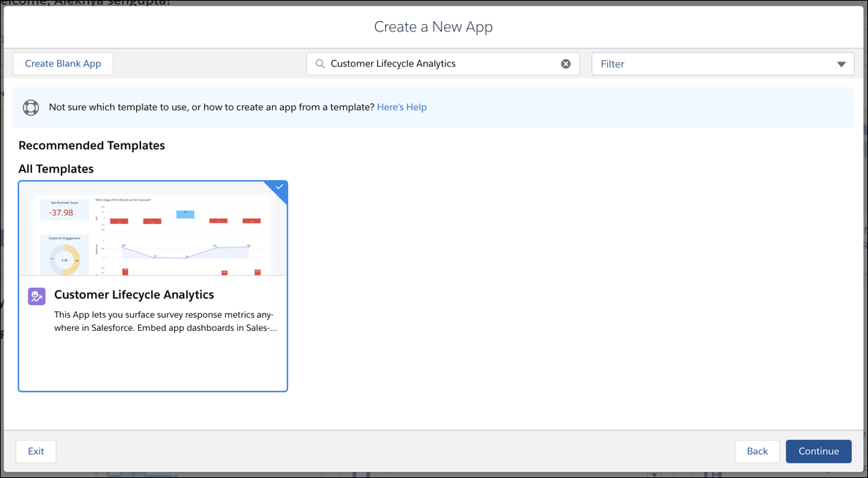Click the down chevron on the Filter box
Viewport: 868px width, 478px height.
click(841, 64)
